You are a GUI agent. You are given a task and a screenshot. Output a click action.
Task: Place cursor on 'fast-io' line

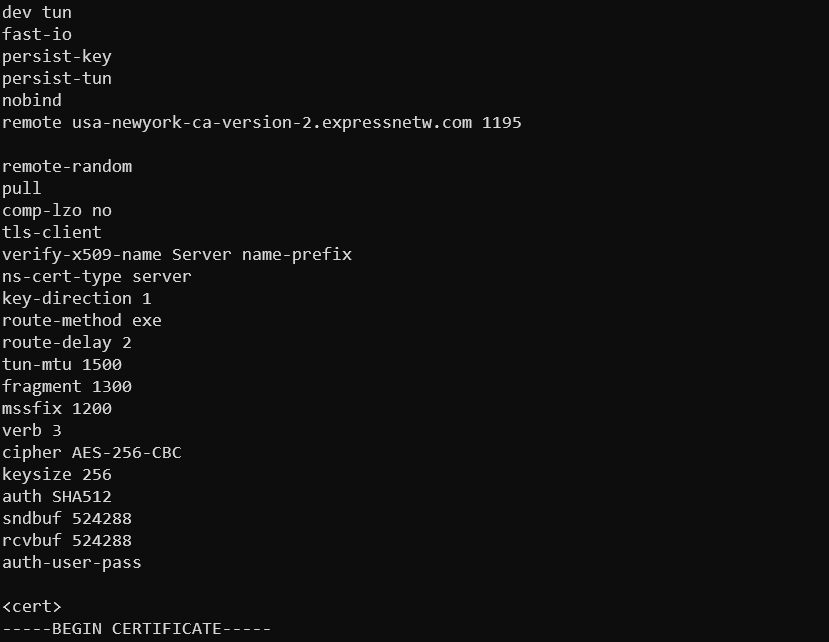37,34
